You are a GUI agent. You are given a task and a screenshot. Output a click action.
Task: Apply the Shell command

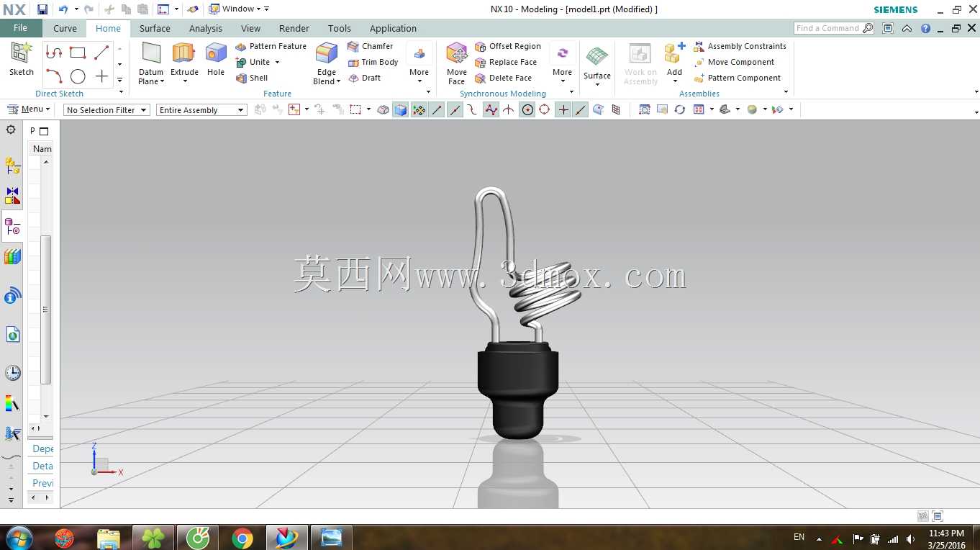[x=252, y=78]
